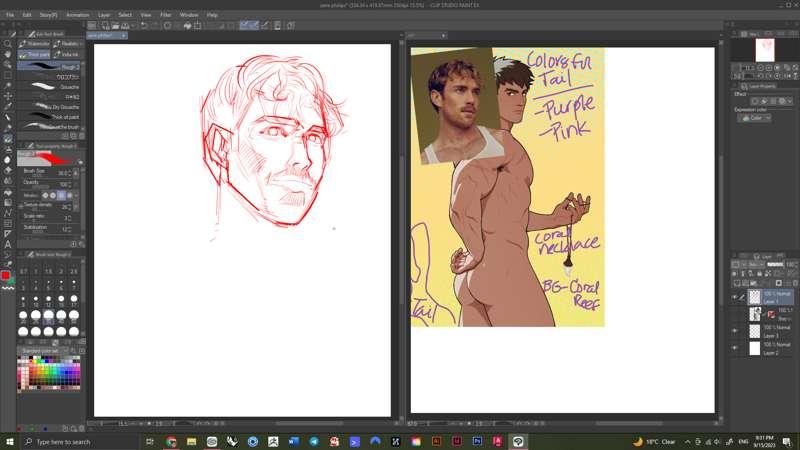Click the Save icon in command bar
This screenshot has height=450, width=800.
click(125, 26)
